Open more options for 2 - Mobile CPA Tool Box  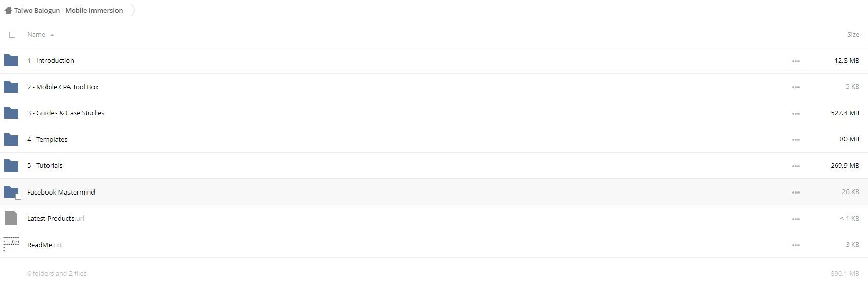[796, 87]
